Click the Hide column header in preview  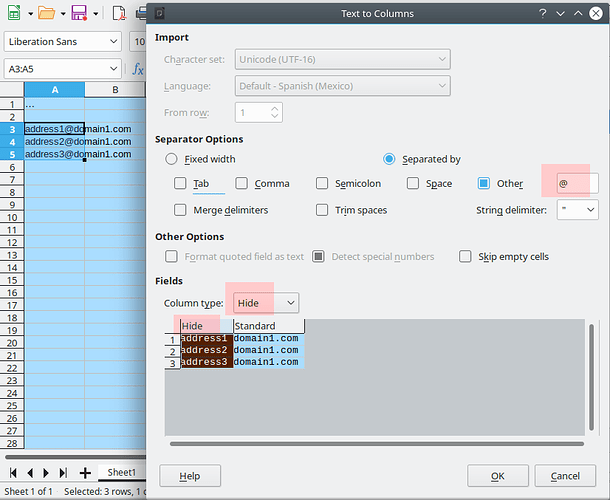[x=207, y=326]
